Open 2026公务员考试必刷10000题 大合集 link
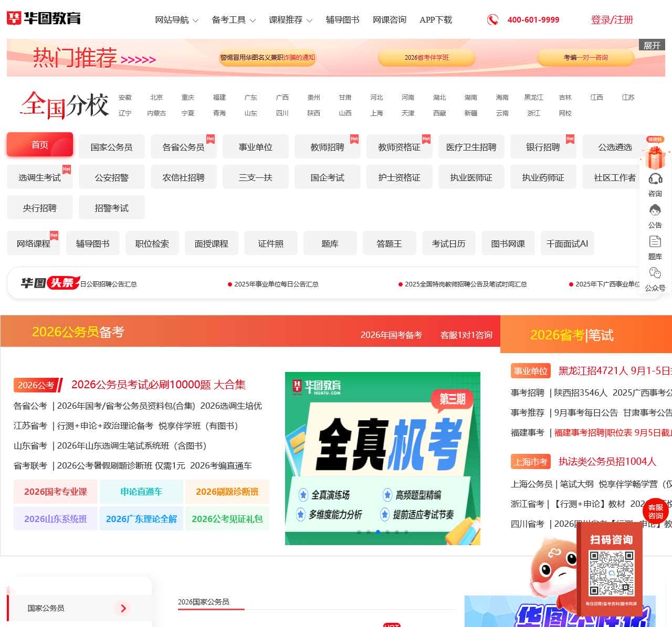 159,385
